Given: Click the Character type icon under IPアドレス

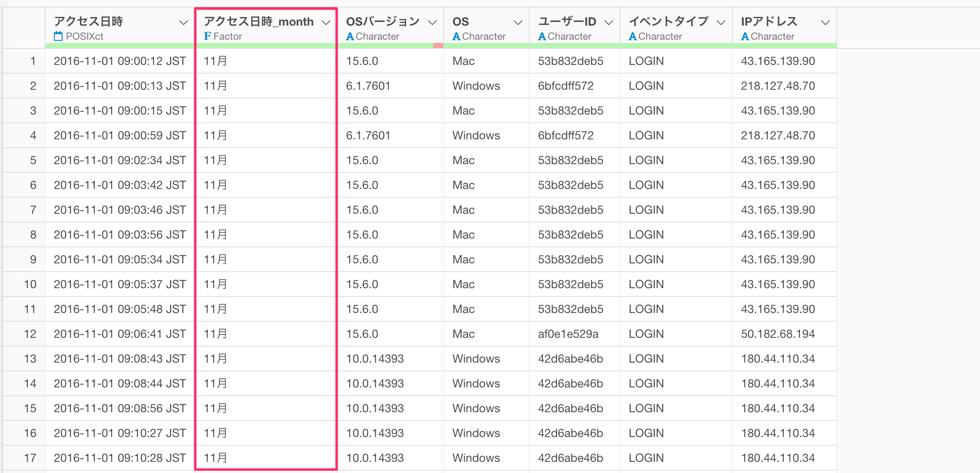Looking at the screenshot, I should coord(745,36).
